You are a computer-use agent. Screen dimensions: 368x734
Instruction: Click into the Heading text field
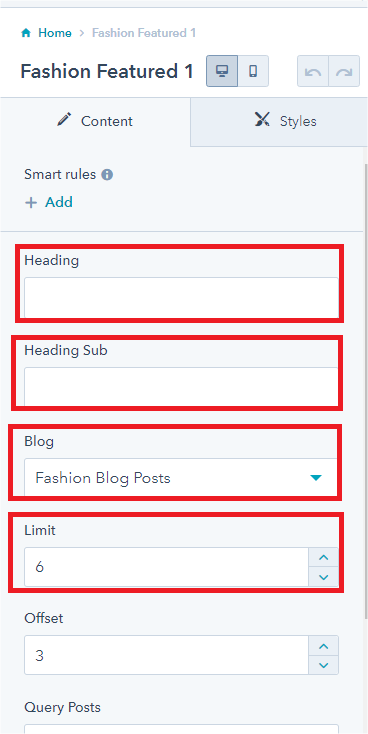[x=182, y=298]
